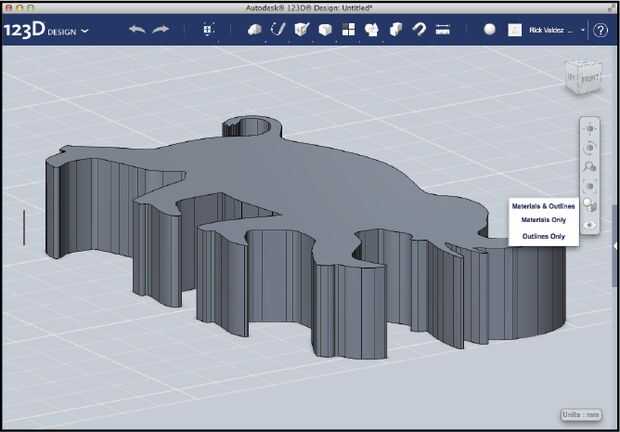Open the Sketch tool menu
This screenshot has height=432, width=620.
coord(278,29)
